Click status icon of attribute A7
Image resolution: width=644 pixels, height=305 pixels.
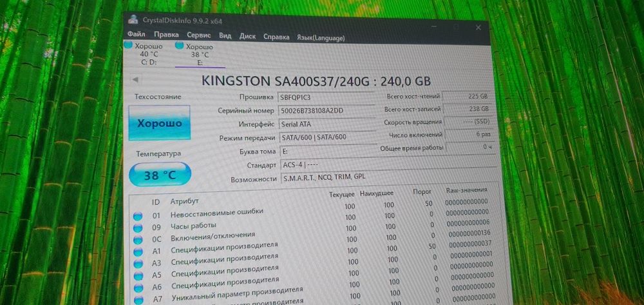click(x=139, y=299)
